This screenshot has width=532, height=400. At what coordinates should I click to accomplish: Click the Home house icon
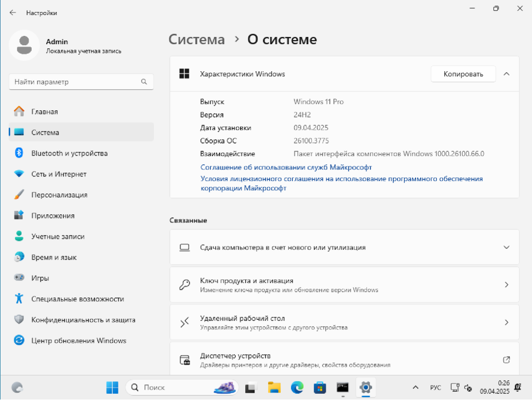point(19,111)
